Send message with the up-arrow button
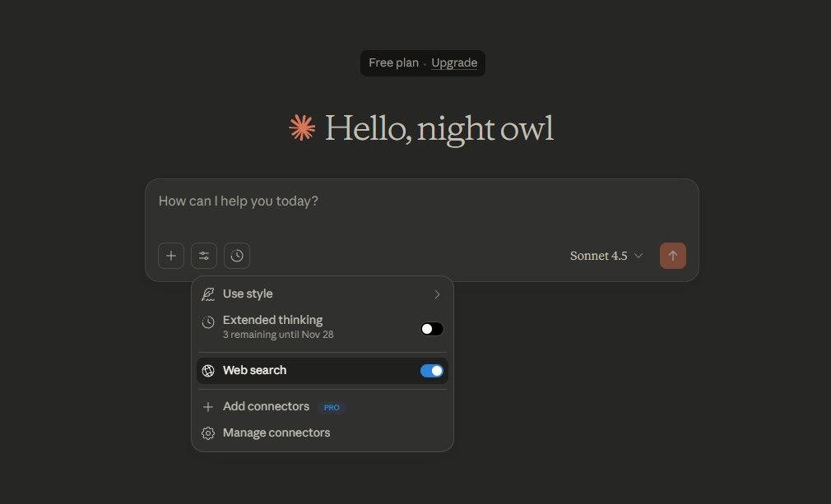Screen dimensions: 831x504 click(672, 256)
